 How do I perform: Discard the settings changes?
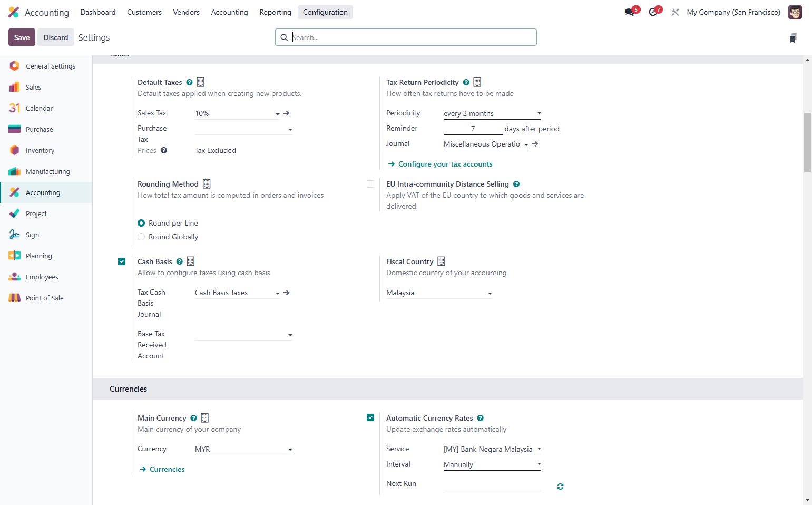pyautogui.click(x=56, y=37)
